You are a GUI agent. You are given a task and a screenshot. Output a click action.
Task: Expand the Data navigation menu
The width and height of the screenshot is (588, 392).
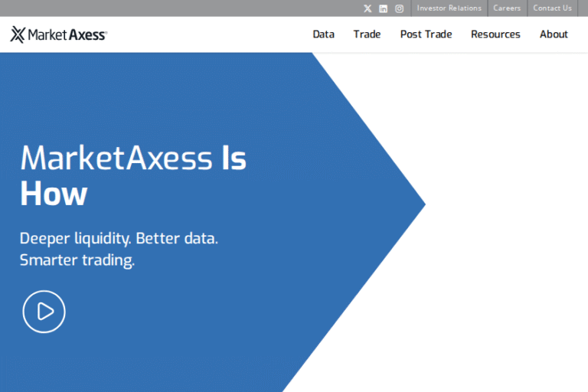(x=323, y=34)
